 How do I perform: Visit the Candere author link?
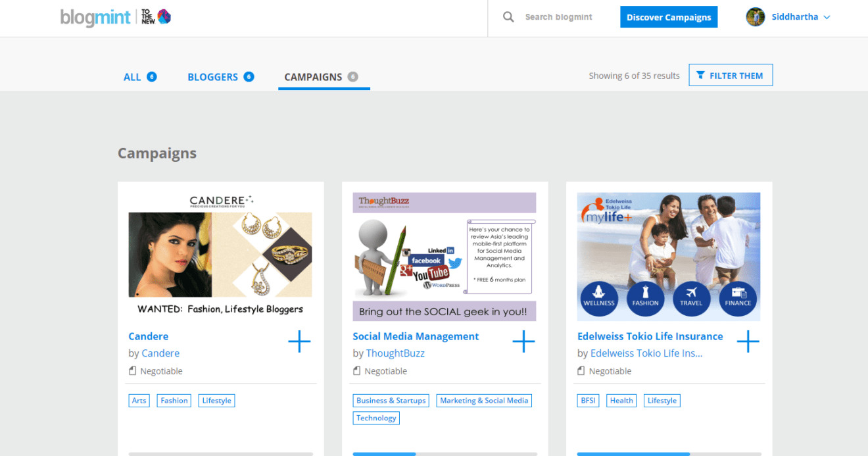point(160,353)
